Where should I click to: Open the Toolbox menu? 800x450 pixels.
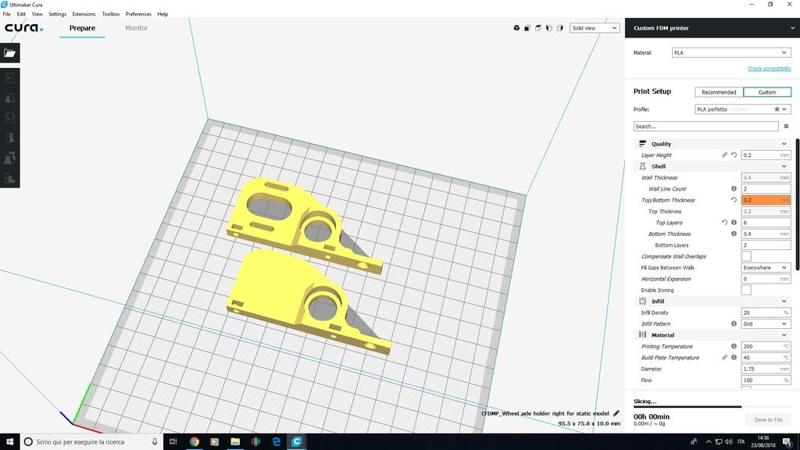pos(111,14)
